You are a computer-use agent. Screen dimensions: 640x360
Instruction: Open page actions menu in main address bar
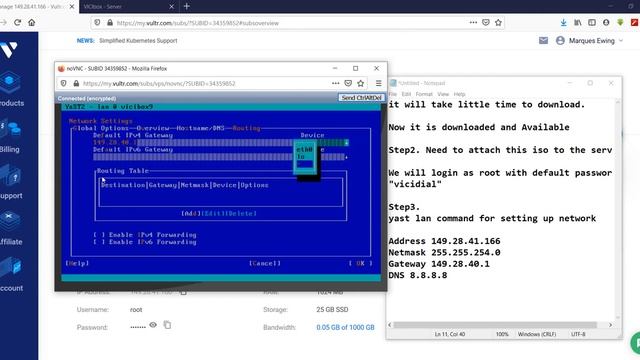[x=473, y=23]
